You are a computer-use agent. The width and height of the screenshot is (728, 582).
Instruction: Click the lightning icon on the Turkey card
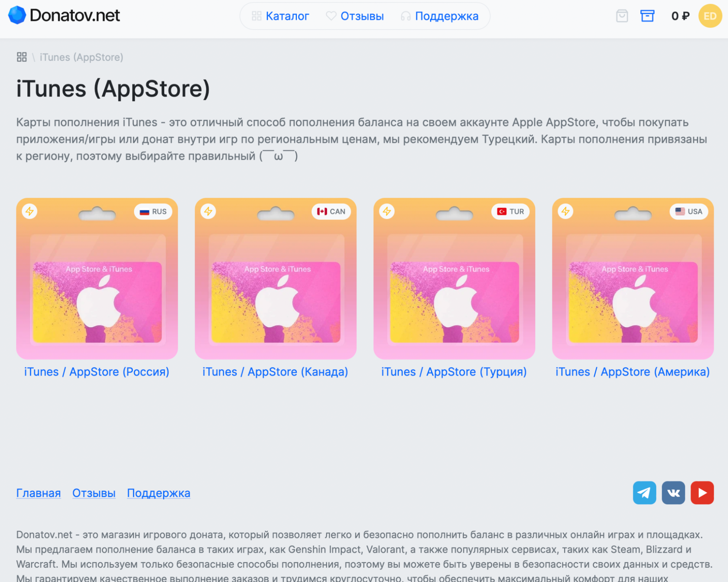(x=387, y=211)
